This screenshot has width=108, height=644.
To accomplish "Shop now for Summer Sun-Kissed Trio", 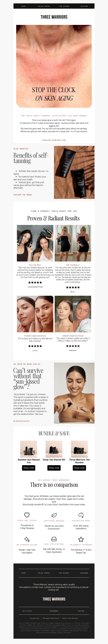I will pos(29,468).
